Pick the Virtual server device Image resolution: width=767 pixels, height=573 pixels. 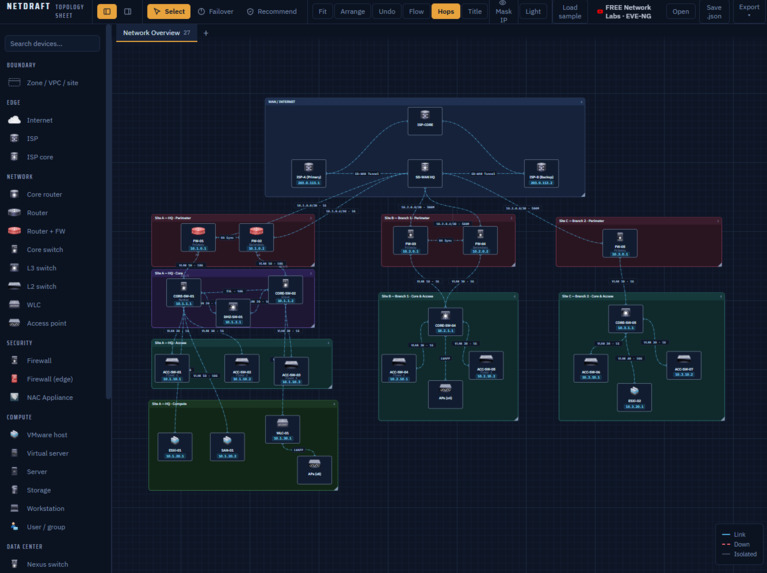(x=53, y=453)
